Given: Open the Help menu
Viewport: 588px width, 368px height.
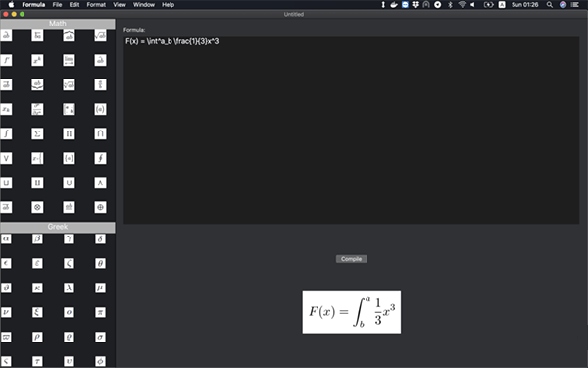Looking at the screenshot, I should click(x=168, y=5).
